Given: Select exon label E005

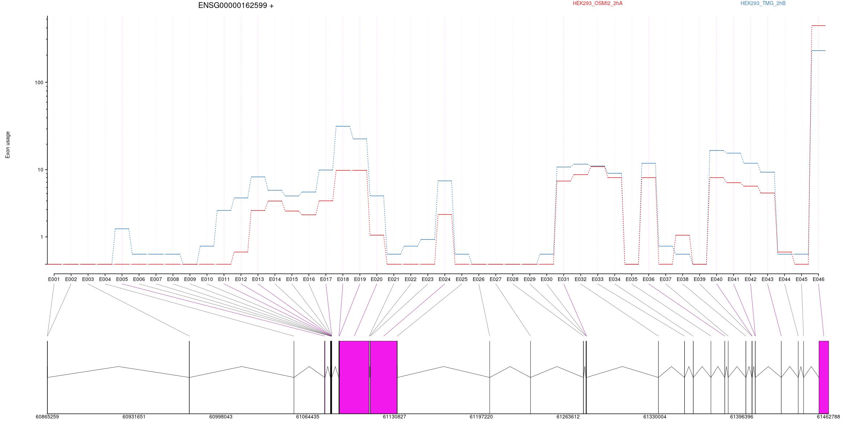Looking at the screenshot, I should [x=122, y=279].
